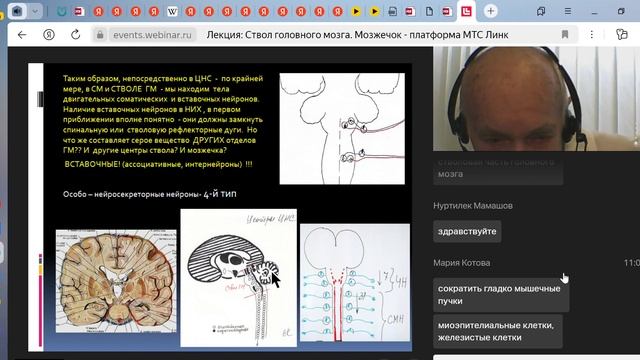Switch to the teal power-icon tab
This screenshot has height=360, width=640.
tap(62, 11)
